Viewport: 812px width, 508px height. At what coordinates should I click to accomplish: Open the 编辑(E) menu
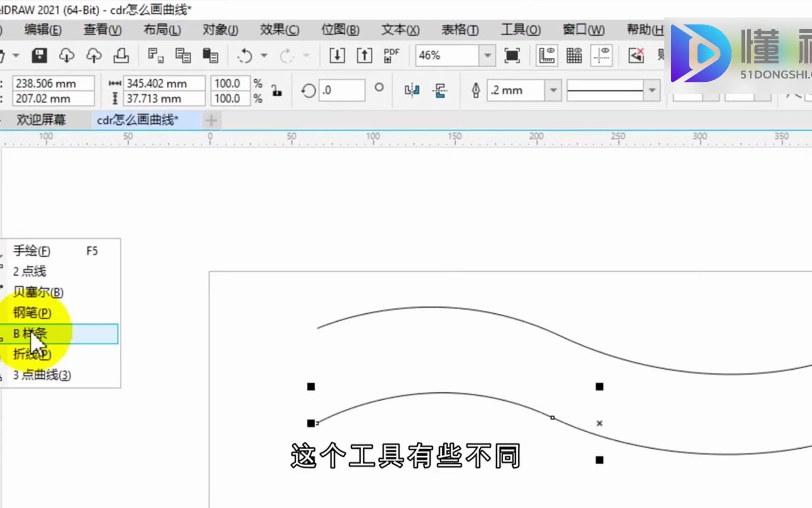click(x=43, y=30)
